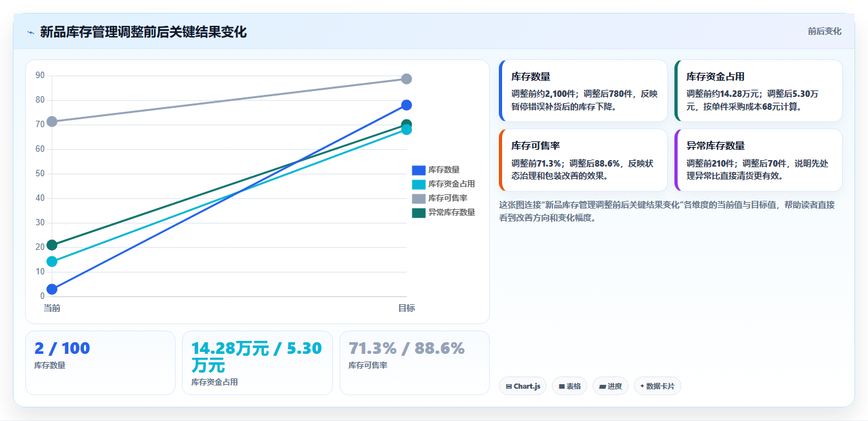Toggle 库存可售率 gray legend swatch
Screen dimensions: 868x421
tap(418, 198)
